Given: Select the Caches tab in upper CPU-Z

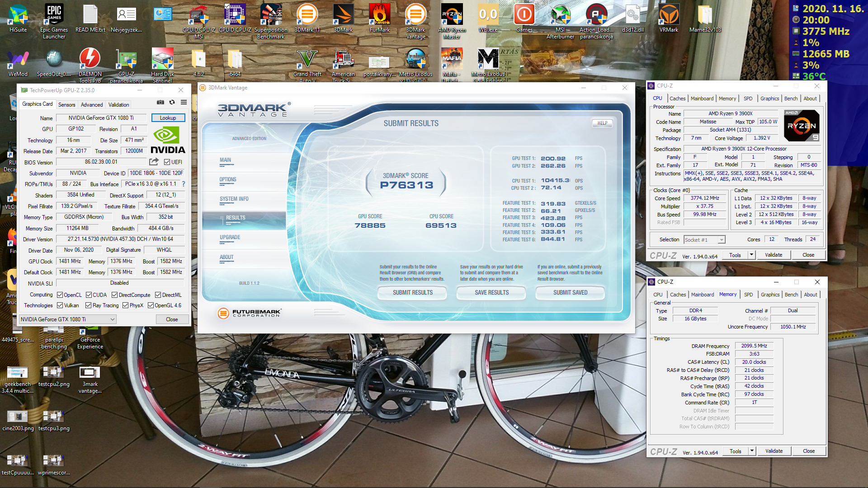Looking at the screenshot, I should pos(677,98).
